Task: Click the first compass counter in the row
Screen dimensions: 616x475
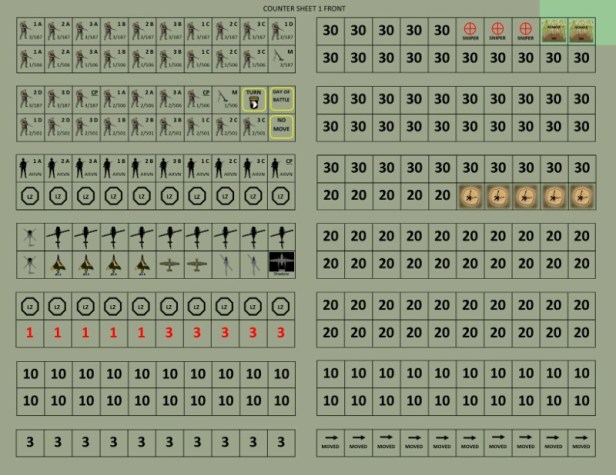Action: point(471,196)
